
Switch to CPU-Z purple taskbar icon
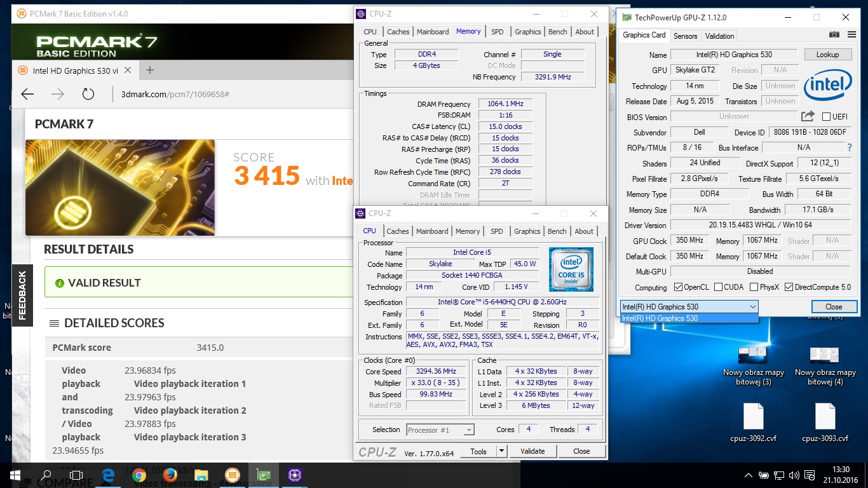(294, 475)
